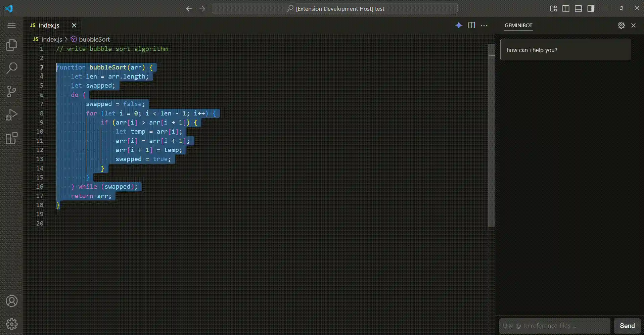The height and width of the screenshot is (335, 644).
Task: Toggle the secondary side bar layout button
Action: pyautogui.click(x=591, y=9)
